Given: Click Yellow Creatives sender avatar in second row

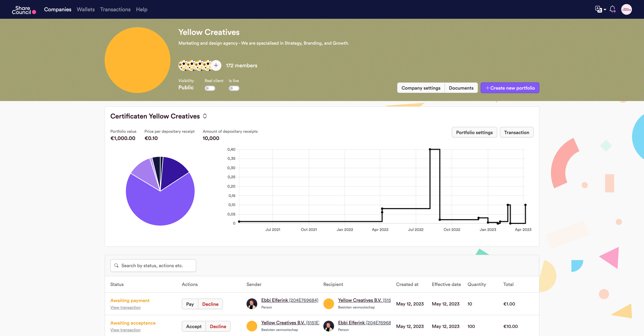Looking at the screenshot, I should coord(252,326).
